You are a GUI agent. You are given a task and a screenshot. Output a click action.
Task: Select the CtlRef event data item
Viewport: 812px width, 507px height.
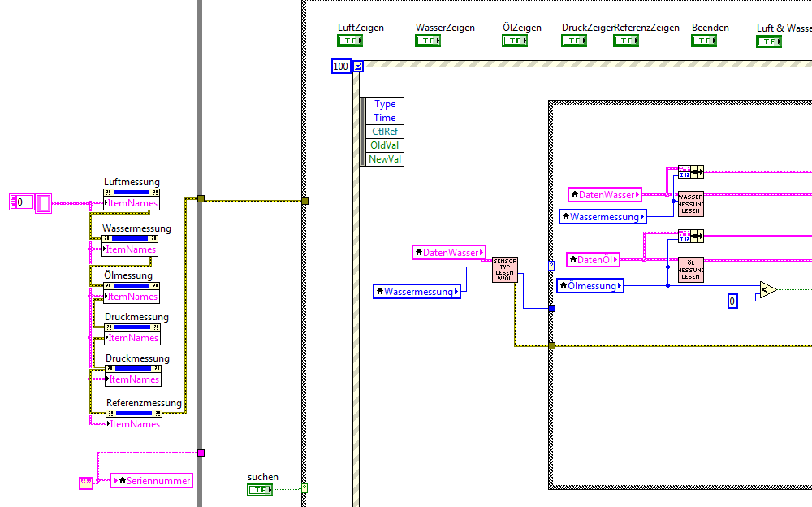point(385,132)
